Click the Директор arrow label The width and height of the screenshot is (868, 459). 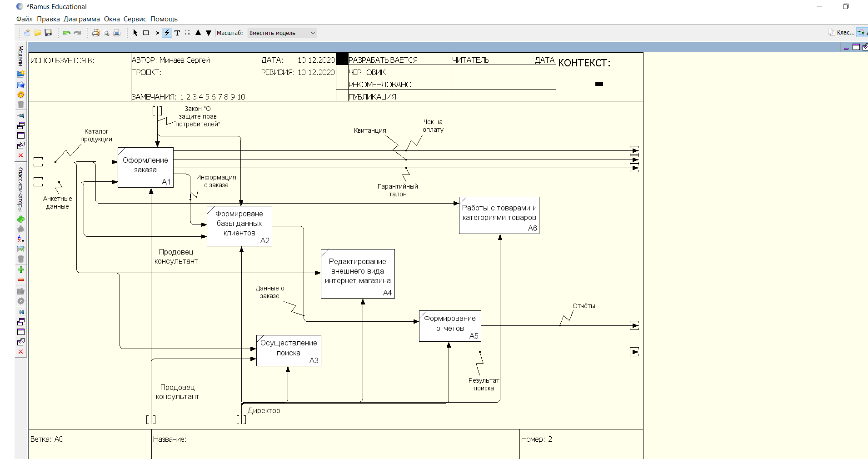[x=264, y=410]
